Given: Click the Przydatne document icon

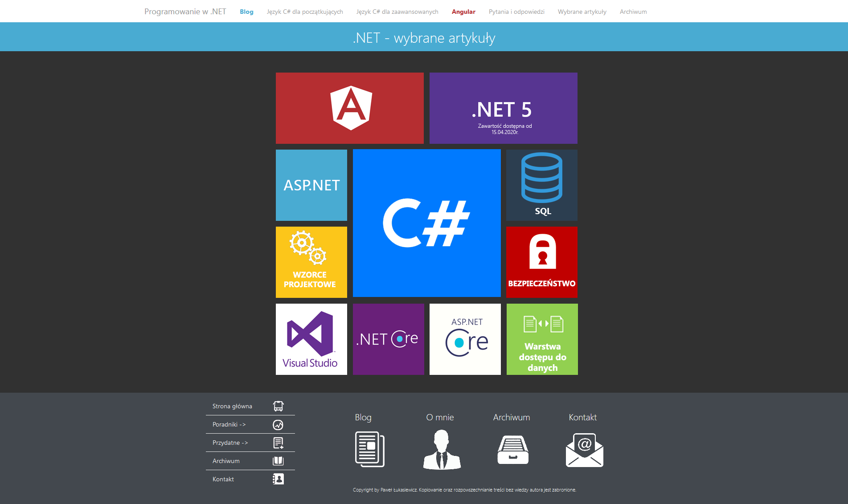Looking at the screenshot, I should pyautogui.click(x=278, y=443).
